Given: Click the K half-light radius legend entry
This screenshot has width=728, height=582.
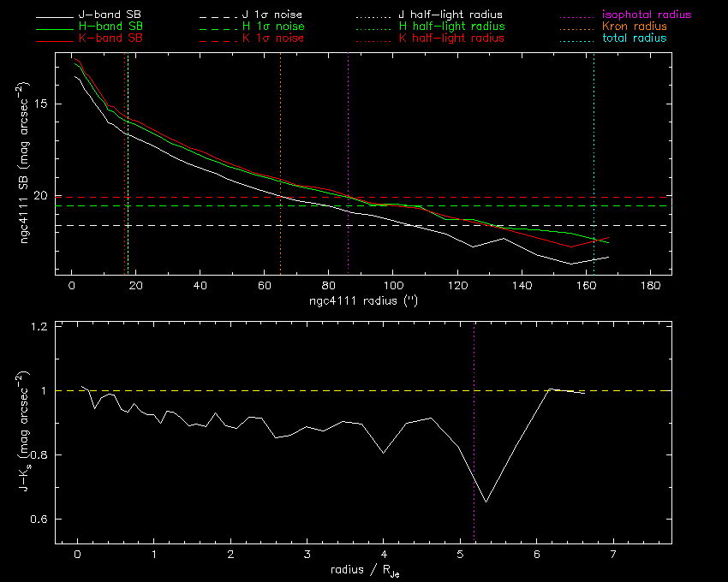Looking at the screenshot, I should [451, 39].
